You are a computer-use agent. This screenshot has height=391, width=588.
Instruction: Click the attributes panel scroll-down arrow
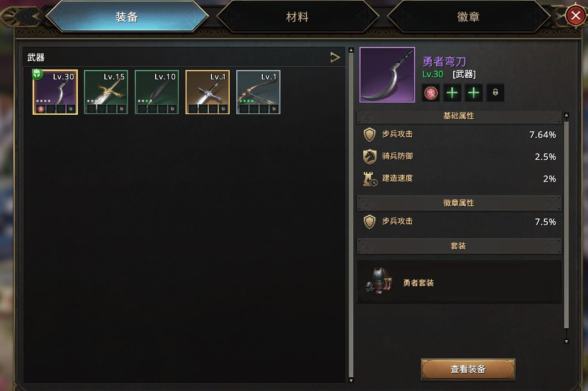pos(566,341)
